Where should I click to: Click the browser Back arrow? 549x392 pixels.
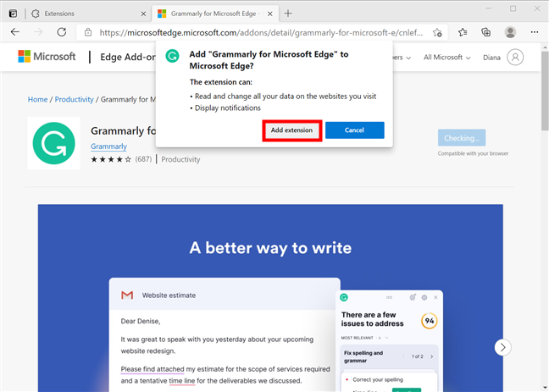pos(15,32)
